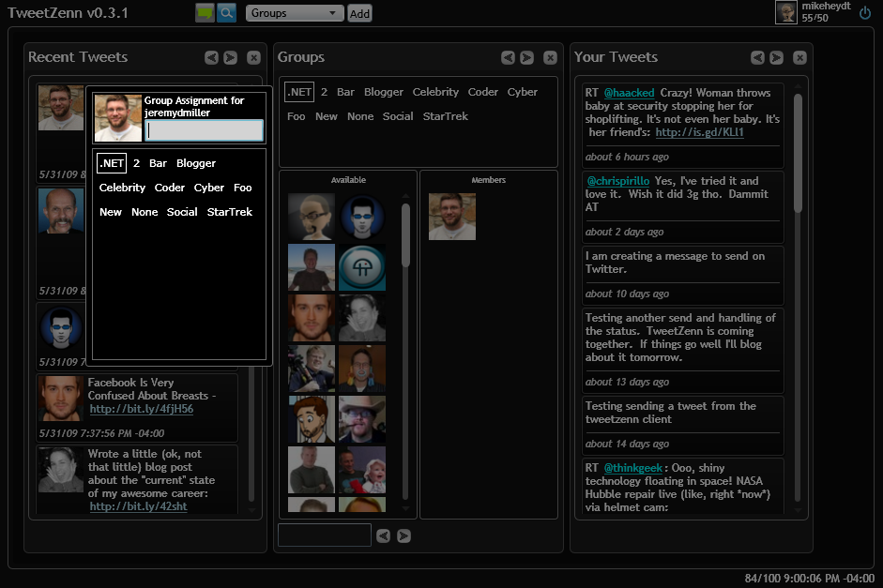883x588 pixels.
Task: Open the @chrispirillo mention link
Action: click(618, 181)
